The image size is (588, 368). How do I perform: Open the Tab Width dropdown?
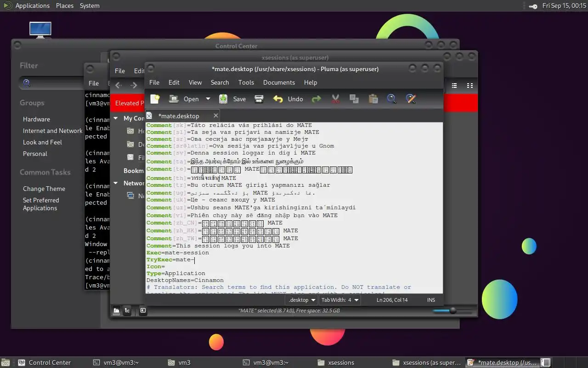click(340, 300)
